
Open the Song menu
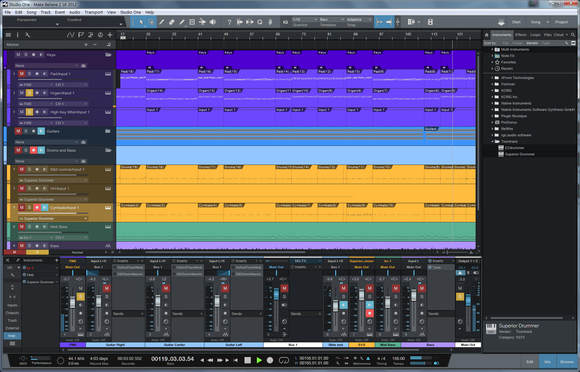pyautogui.click(x=31, y=12)
